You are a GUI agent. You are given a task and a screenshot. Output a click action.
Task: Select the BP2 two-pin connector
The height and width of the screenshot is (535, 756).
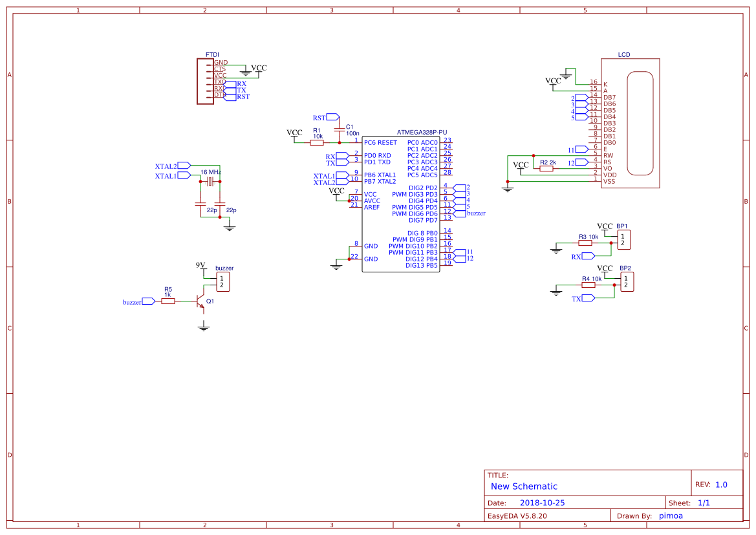coord(626,281)
